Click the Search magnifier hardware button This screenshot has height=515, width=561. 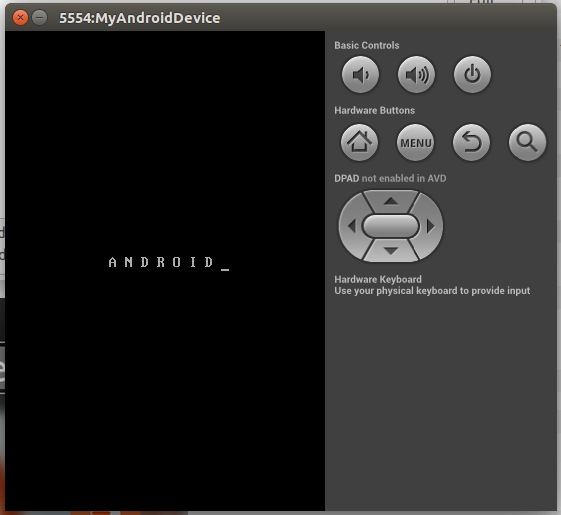(527, 142)
